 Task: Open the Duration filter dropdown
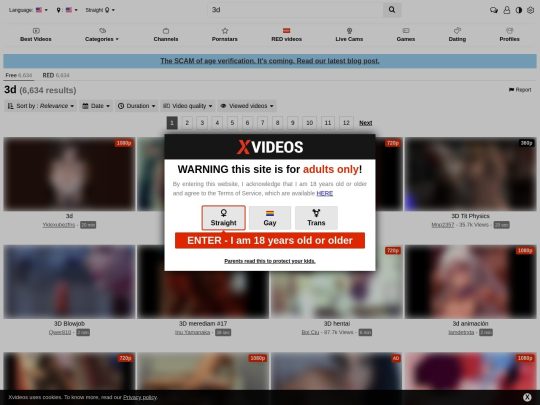tap(136, 106)
